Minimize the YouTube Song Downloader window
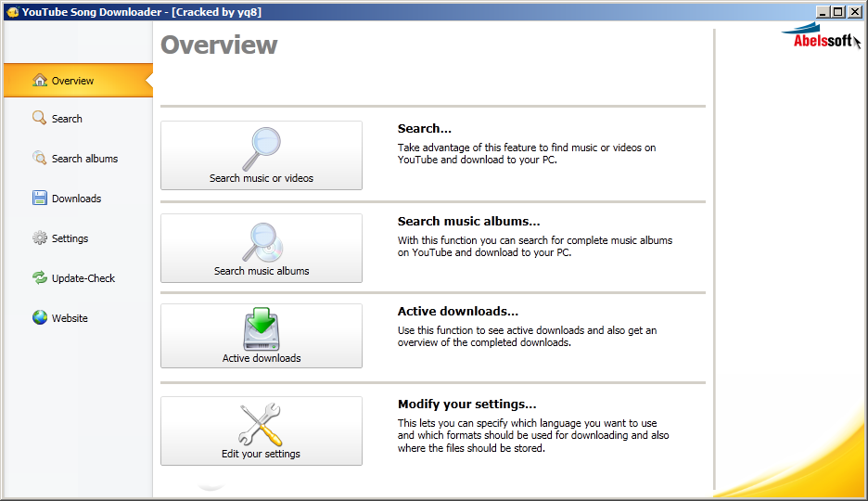 (x=823, y=12)
